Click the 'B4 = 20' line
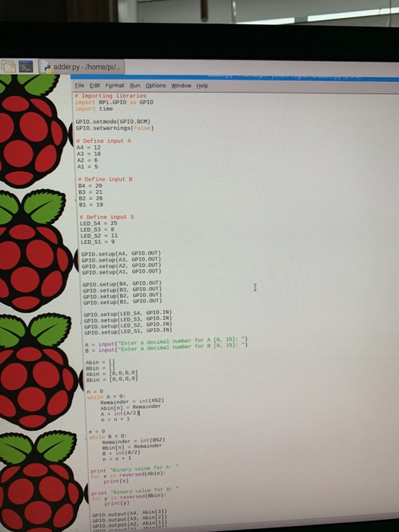This screenshot has height=532, width=399. pyautogui.click(x=90, y=185)
